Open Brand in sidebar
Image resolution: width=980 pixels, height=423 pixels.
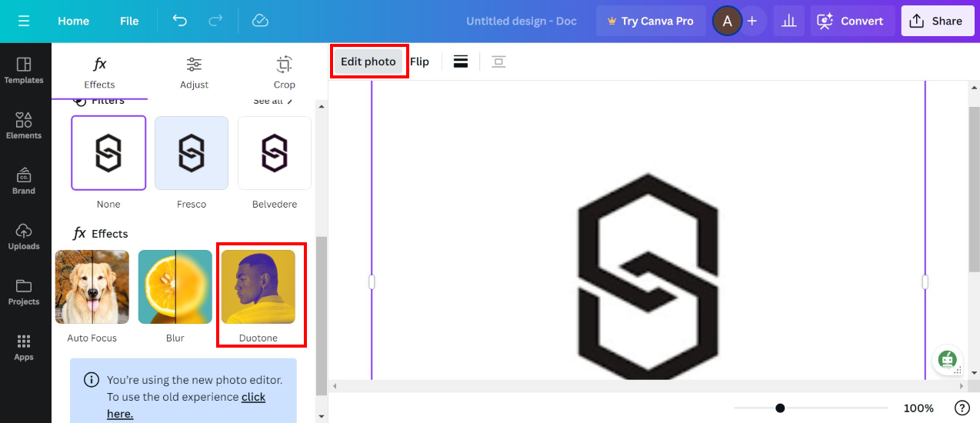(24, 182)
